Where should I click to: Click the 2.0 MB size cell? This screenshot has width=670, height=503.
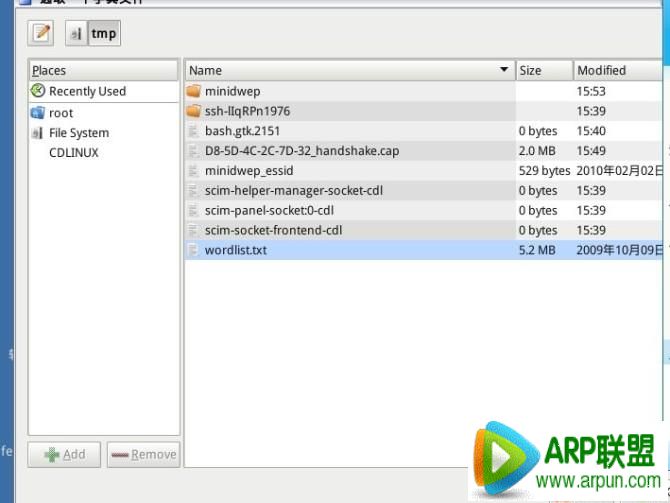(x=537, y=151)
